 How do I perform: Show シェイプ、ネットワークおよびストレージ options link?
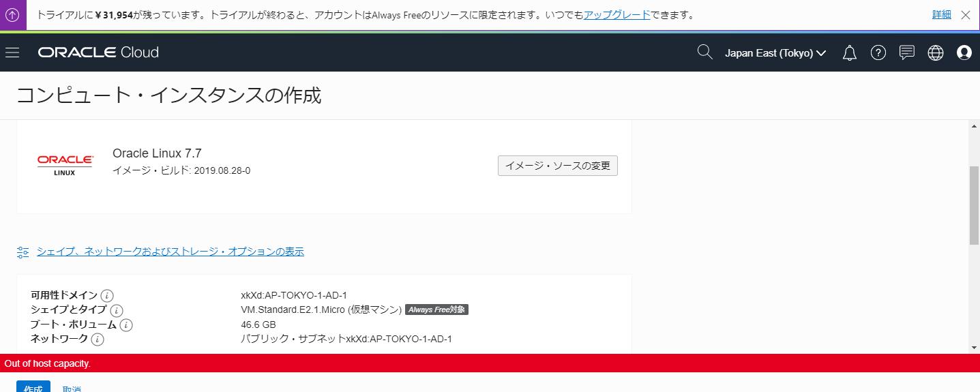tap(170, 252)
